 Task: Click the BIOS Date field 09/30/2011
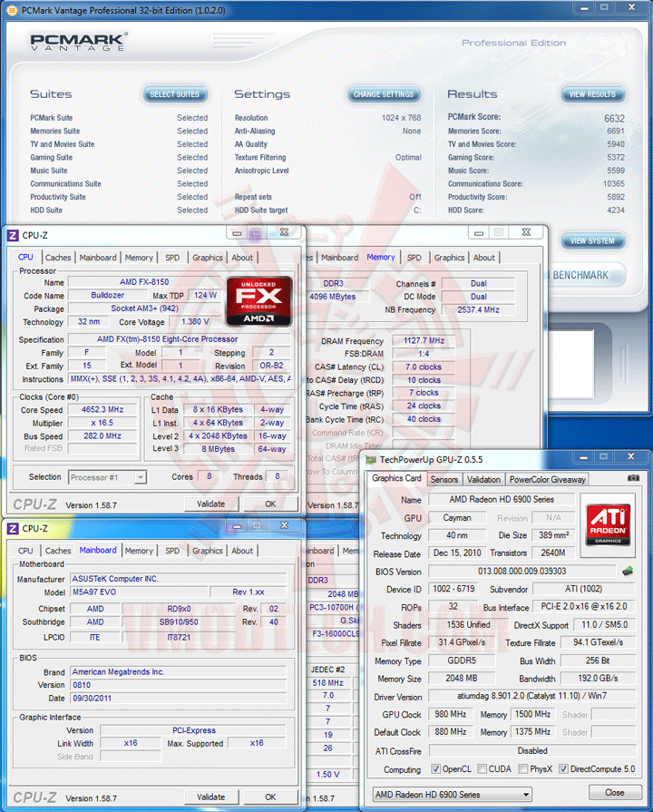click(178, 698)
